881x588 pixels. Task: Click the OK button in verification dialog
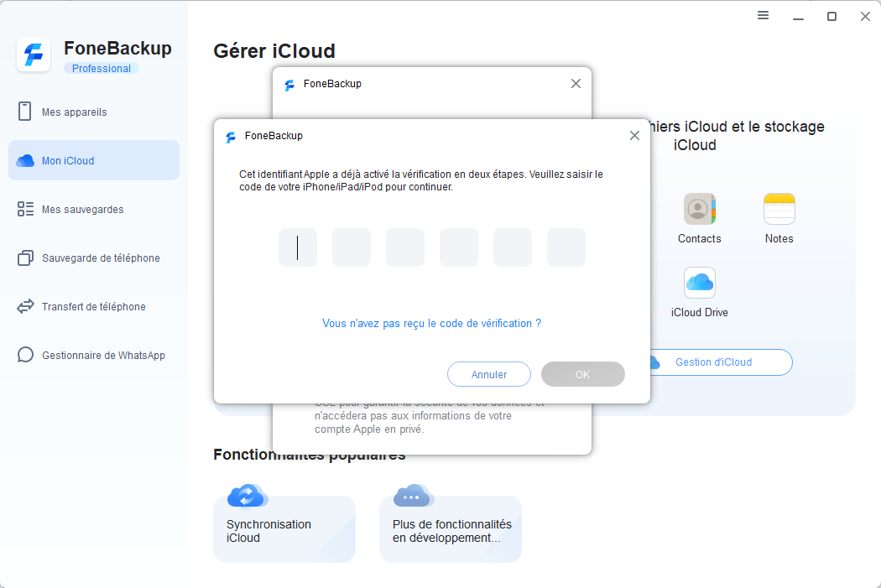point(582,374)
